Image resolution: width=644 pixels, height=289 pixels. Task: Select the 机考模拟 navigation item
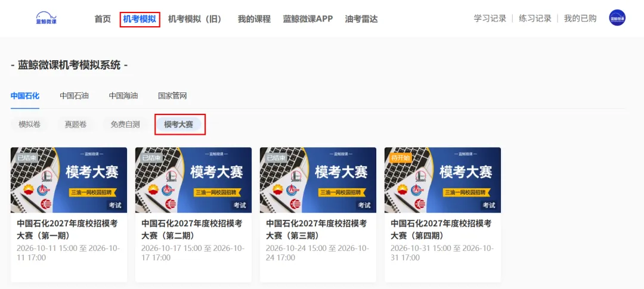(140, 19)
